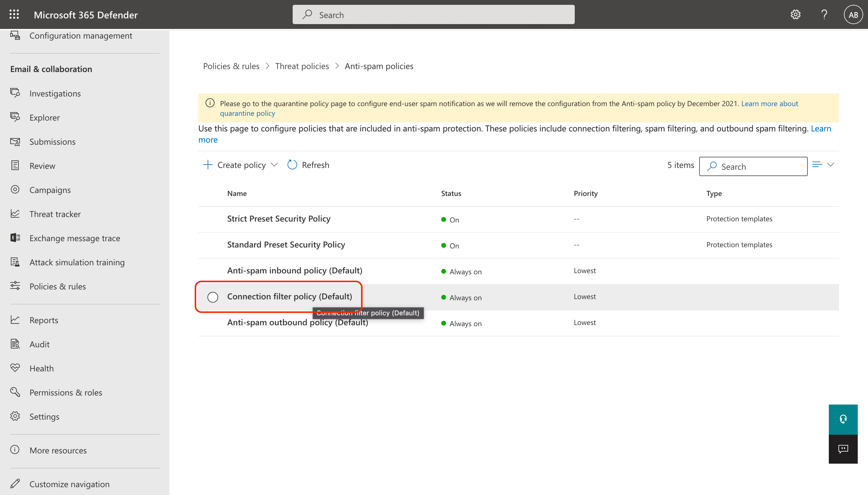Viewport: 868px width, 495px height.
Task: Click the Health heart icon
Action: tap(15, 368)
